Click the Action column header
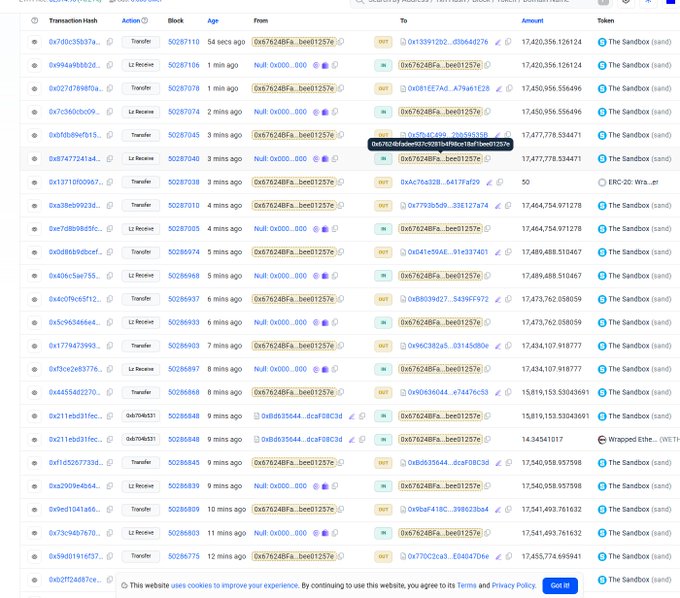The width and height of the screenshot is (680, 598). [131, 20]
